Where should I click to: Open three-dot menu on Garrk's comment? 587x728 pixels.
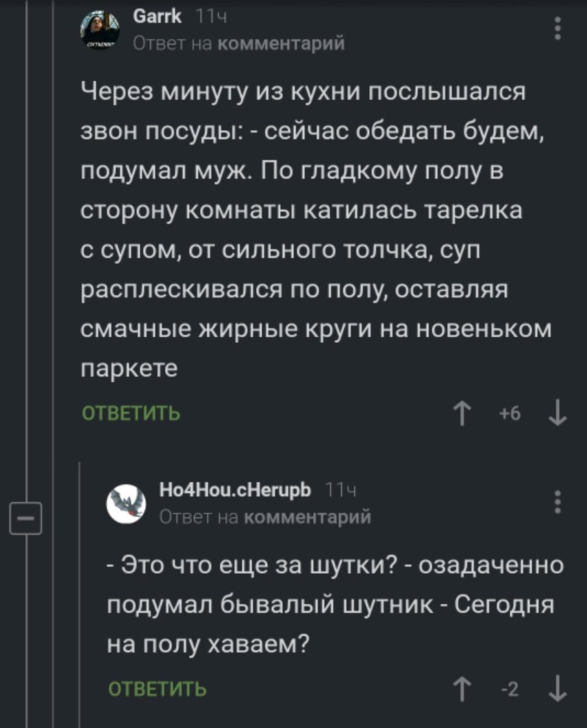pyautogui.click(x=558, y=29)
